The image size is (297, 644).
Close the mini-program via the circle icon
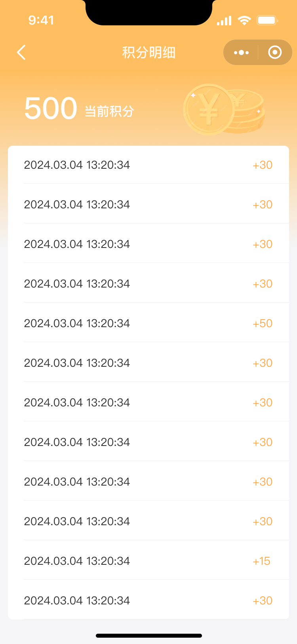(x=275, y=52)
